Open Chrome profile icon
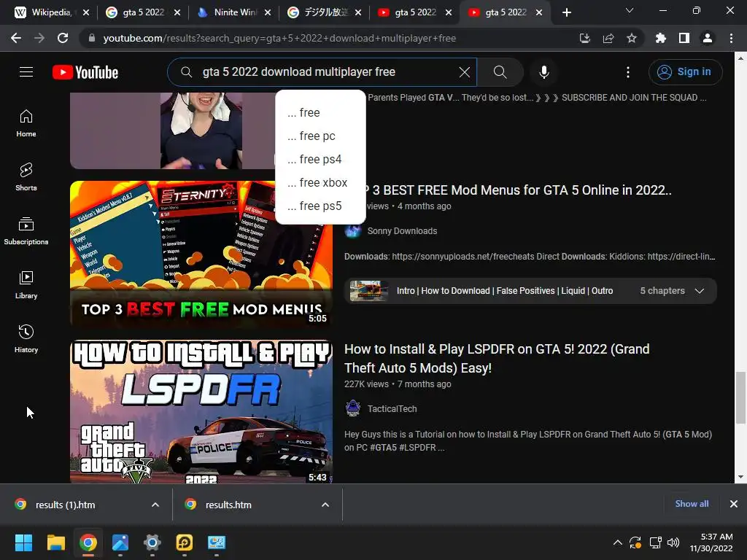 click(x=707, y=38)
